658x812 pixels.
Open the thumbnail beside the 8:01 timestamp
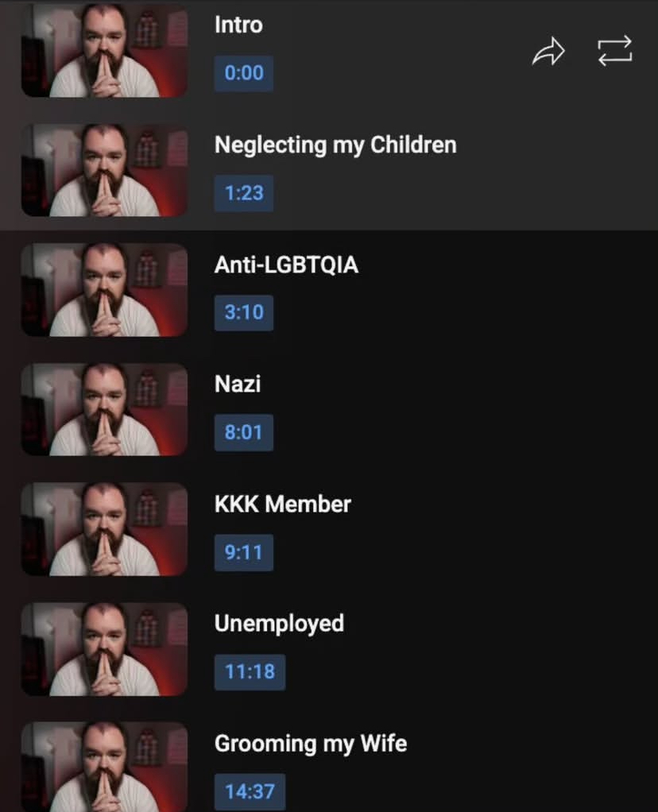[x=104, y=409]
